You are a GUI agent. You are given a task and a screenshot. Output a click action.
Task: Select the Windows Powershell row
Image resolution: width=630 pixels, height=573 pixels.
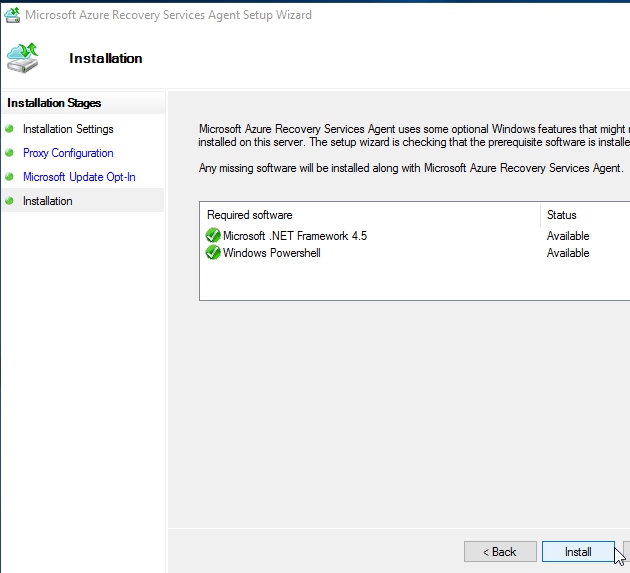point(271,253)
